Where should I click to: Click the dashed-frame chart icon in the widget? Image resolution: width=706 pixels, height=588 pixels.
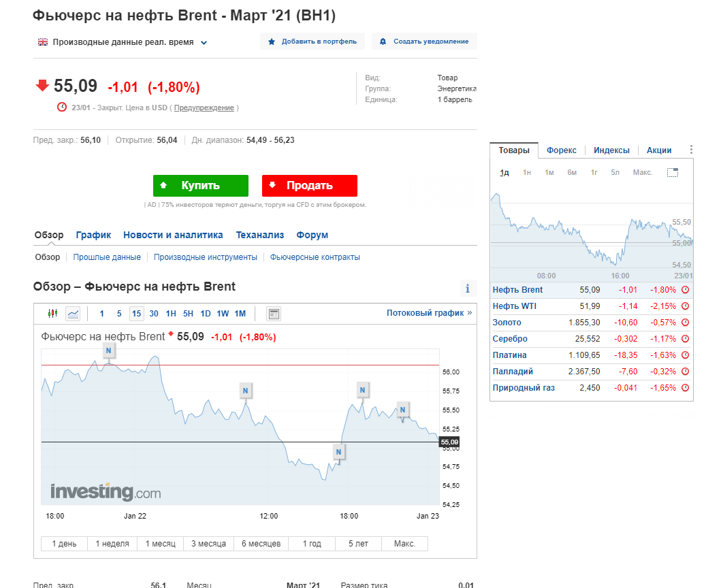tap(672, 172)
